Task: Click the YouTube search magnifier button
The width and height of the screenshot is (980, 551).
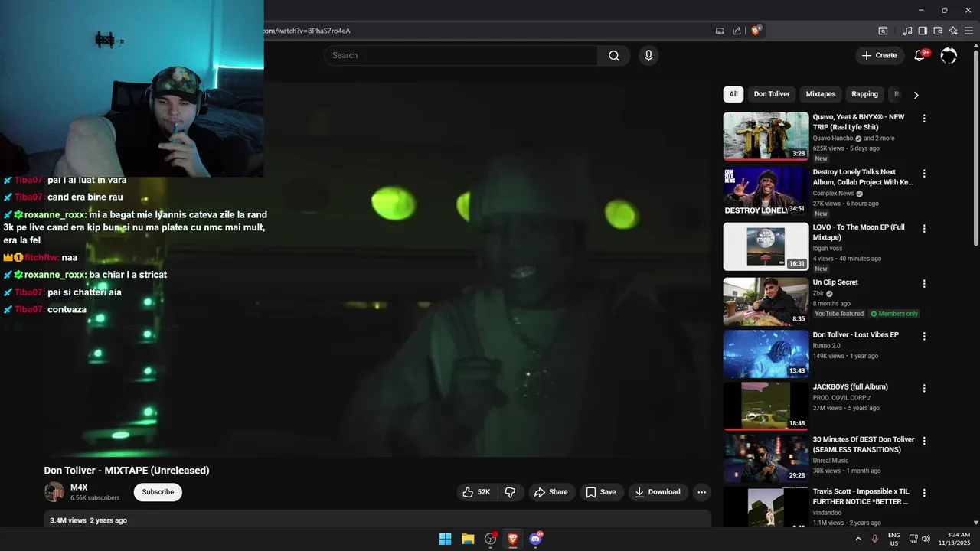Action: tap(614, 55)
